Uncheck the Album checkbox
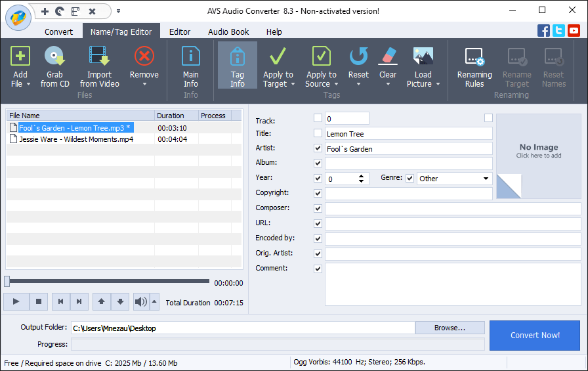This screenshot has height=371, width=588. [318, 164]
